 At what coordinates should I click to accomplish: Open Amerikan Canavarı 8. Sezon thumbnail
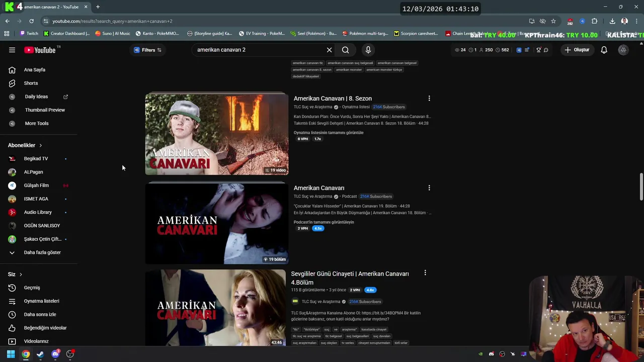tap(216, 134)
